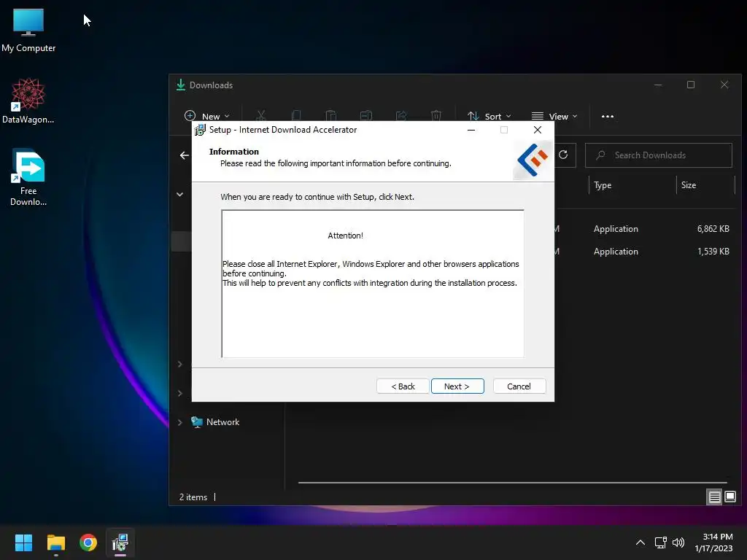Select Network in the navigation pane
Image resolution: width=747 pixels, height=560 pixels.
coord(215,422)
